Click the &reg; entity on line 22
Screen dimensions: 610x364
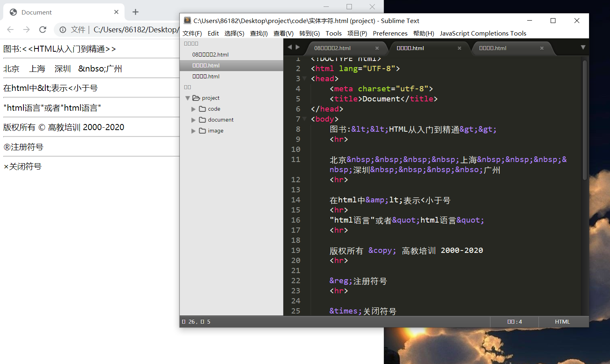click(x=341, y=281)
